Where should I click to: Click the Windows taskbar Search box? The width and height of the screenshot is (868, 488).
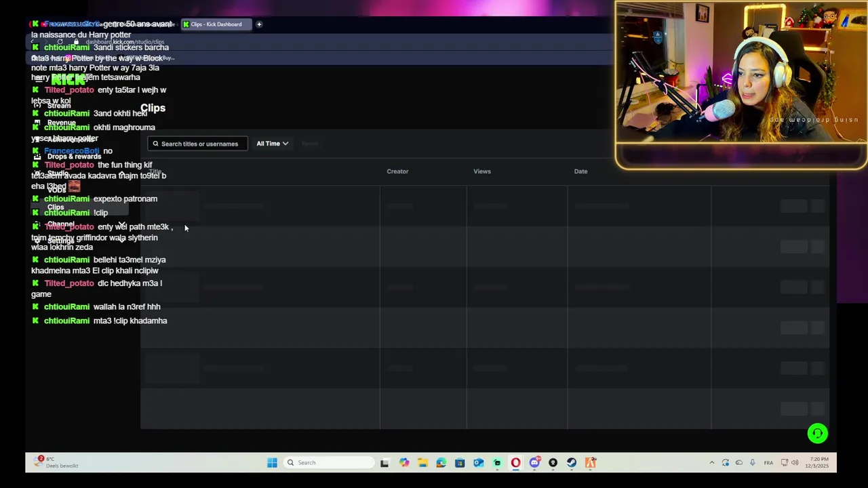328,463
